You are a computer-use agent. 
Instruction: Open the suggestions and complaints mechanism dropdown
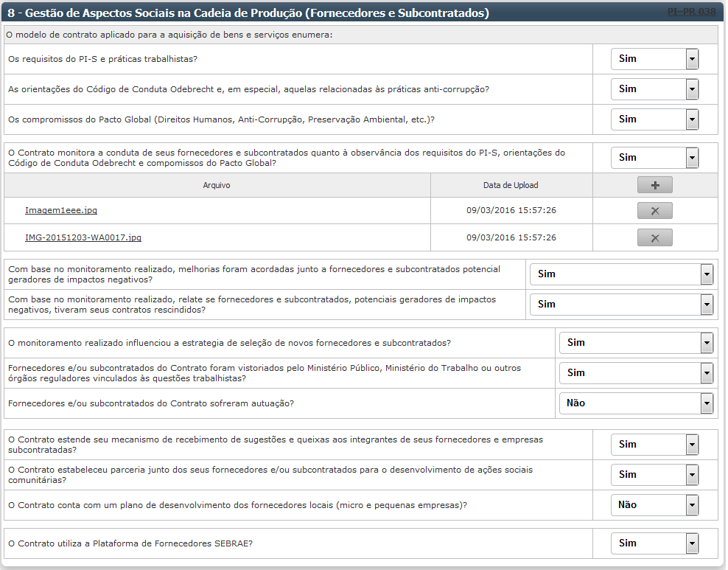pyautogui.click(x=654, y=445)
